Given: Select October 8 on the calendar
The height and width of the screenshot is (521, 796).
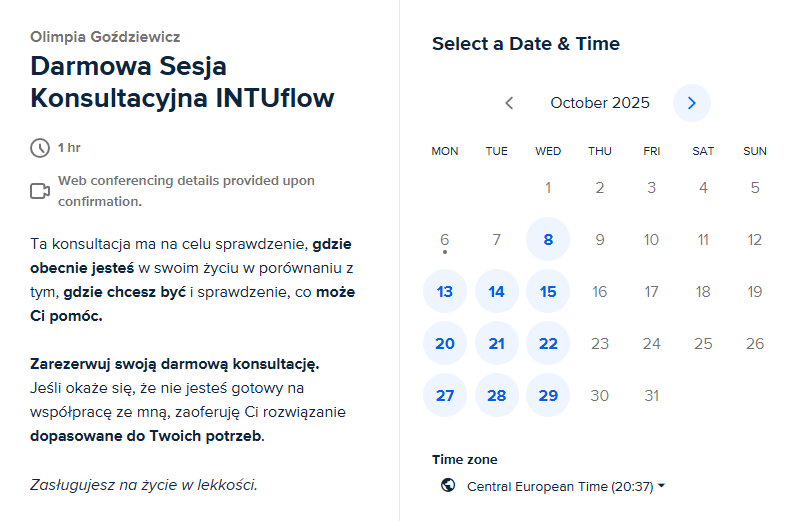Looking at the screenshot, I should pyautogui.click(x=548, y=240).
